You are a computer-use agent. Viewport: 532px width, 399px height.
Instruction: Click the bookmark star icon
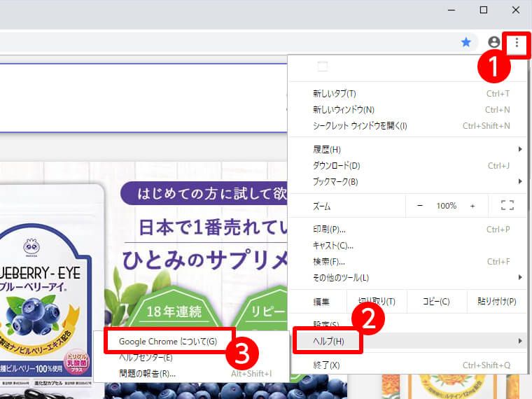[x=466, y=43]
